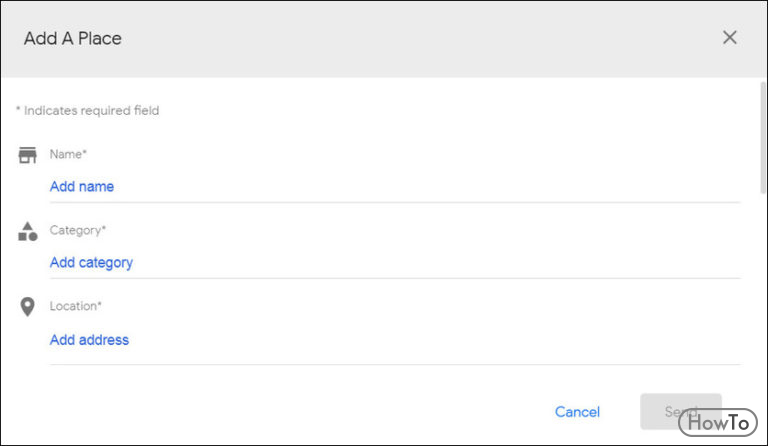Screen dimensions: 768x446
Task: Cancel adding the place
Action: point(577,412)
